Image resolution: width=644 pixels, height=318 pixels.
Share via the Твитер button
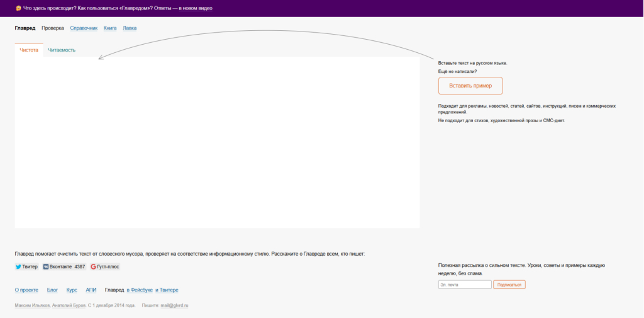pyautogui.click(x=26, y=266)
